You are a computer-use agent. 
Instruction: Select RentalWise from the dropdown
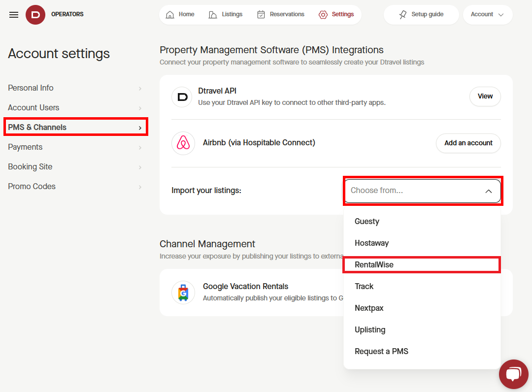click(422, 264)
